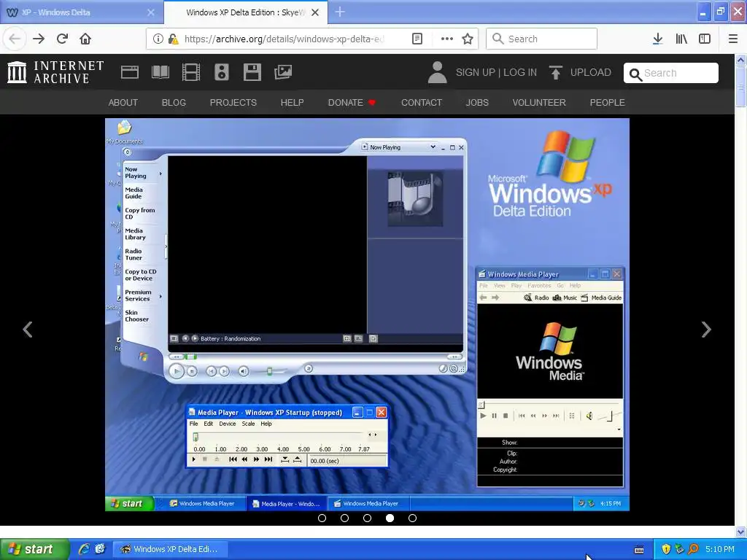Image resolution: width=747 pixels, height=560 pixels.
Task: Select the third carousel dot
Action: [368, 518]
